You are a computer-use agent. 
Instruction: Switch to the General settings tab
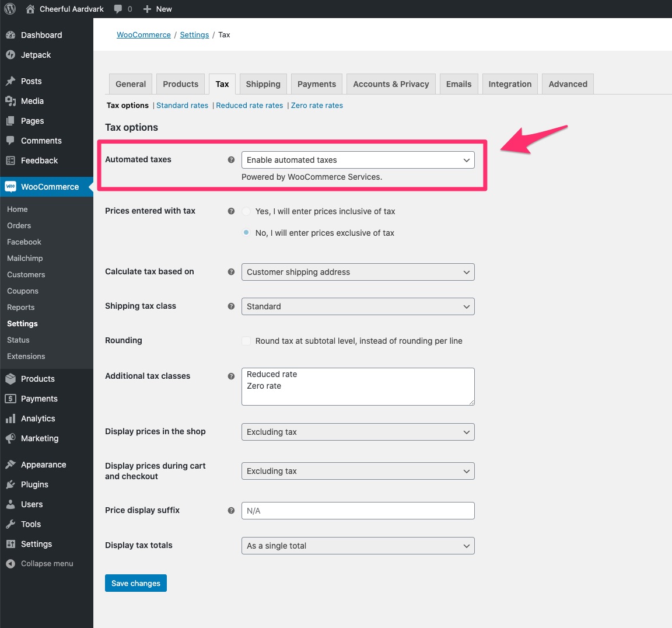[x=131, y=84]
